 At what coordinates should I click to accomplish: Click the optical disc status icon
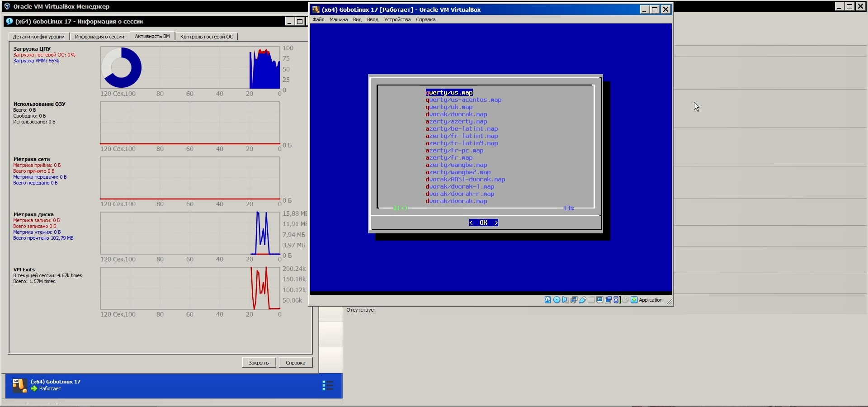557,300
